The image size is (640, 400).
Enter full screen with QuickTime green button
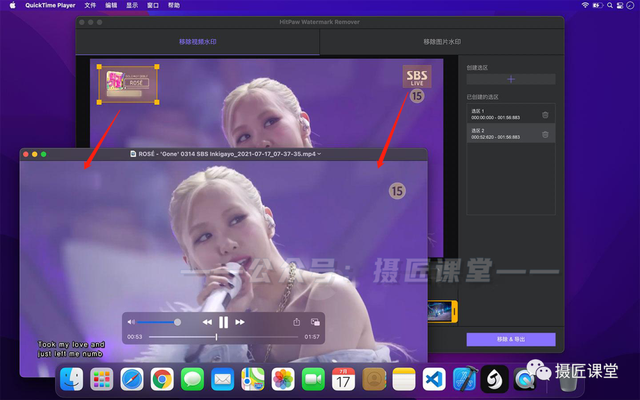coord(44,154)
